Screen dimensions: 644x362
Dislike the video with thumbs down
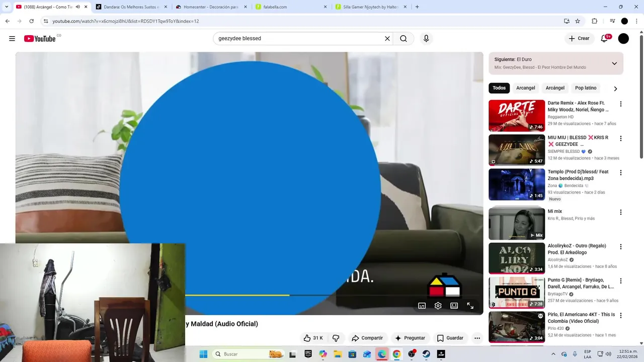(336, 338)
